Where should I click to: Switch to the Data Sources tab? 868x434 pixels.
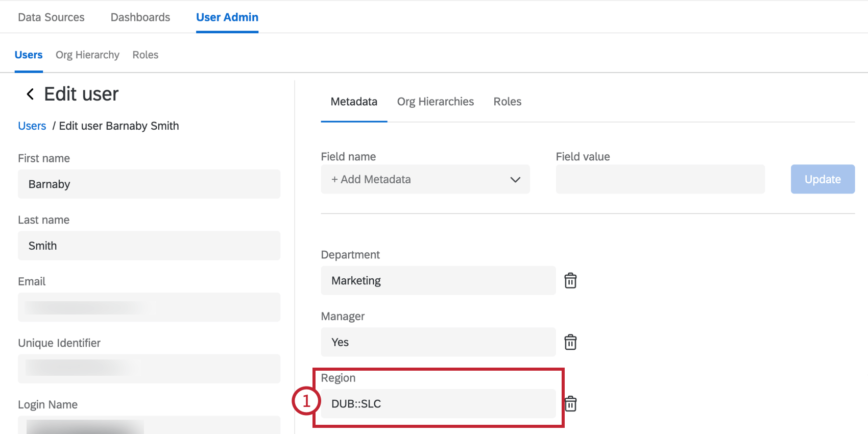[x=51, y=17]
